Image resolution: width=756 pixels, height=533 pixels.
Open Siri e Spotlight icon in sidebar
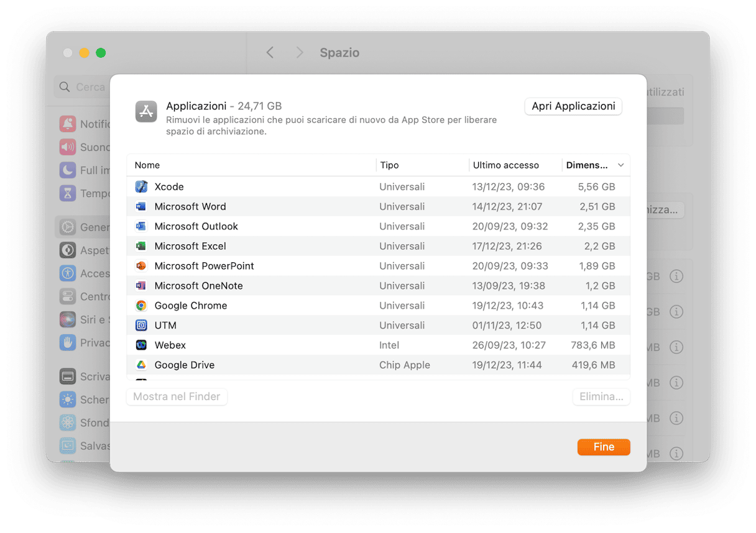click(x=68, y=320)
